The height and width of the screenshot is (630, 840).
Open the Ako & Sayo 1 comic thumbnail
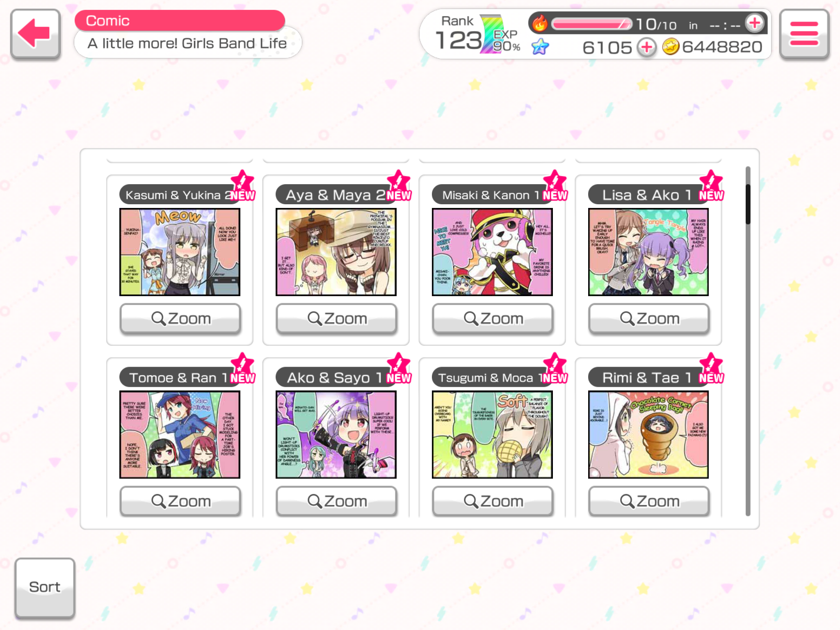pos(336,434)
